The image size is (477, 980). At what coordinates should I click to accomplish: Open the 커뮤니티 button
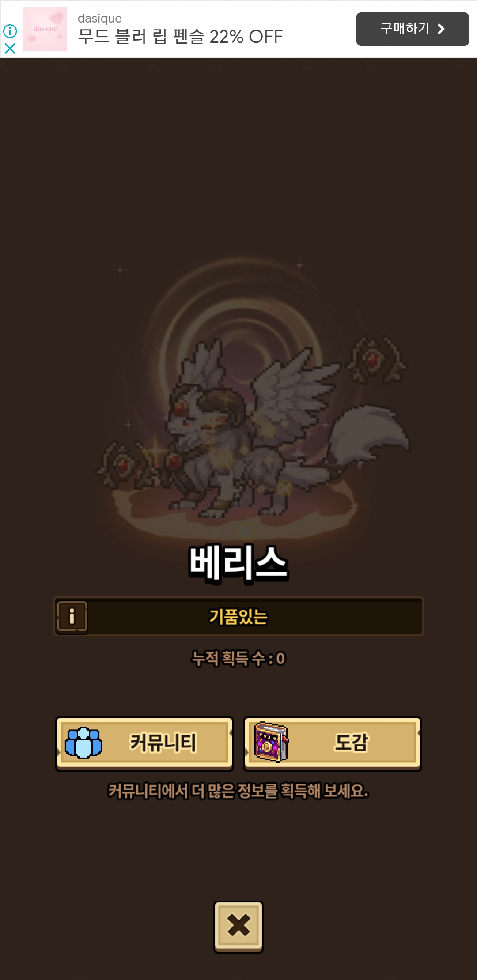(144, 744)
